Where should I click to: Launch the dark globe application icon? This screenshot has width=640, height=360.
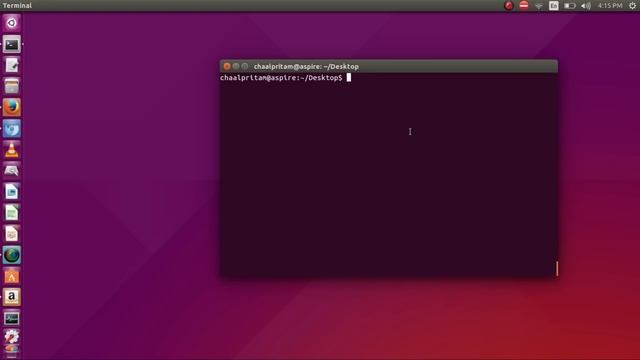tap(11, 255)
